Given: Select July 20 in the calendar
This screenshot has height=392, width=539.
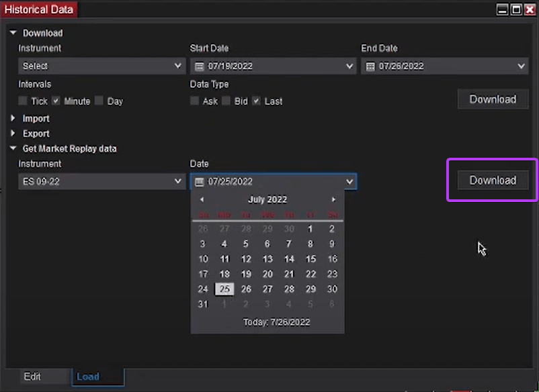Looking at the screenshot, I should [x=267, y=275].
